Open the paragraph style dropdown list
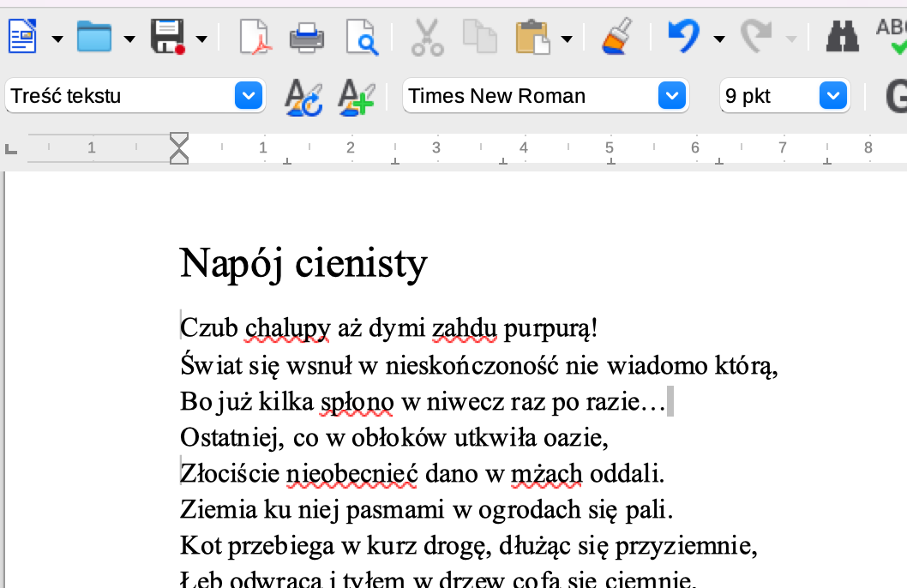This screenshot has height=588, width=907. click(249, 96)
